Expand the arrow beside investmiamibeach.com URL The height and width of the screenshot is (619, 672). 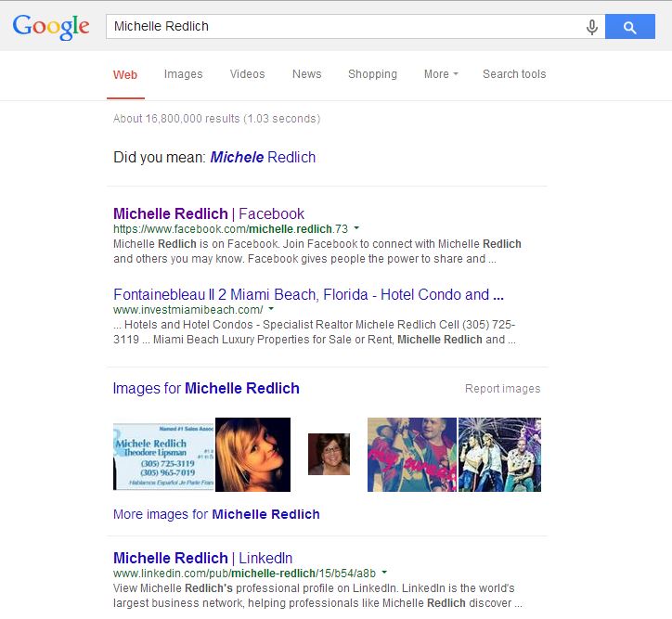tap(271, 310)
